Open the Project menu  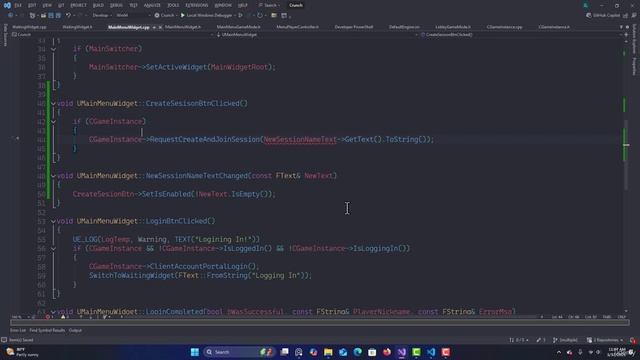pyautogui.click(x=78, y=5)
